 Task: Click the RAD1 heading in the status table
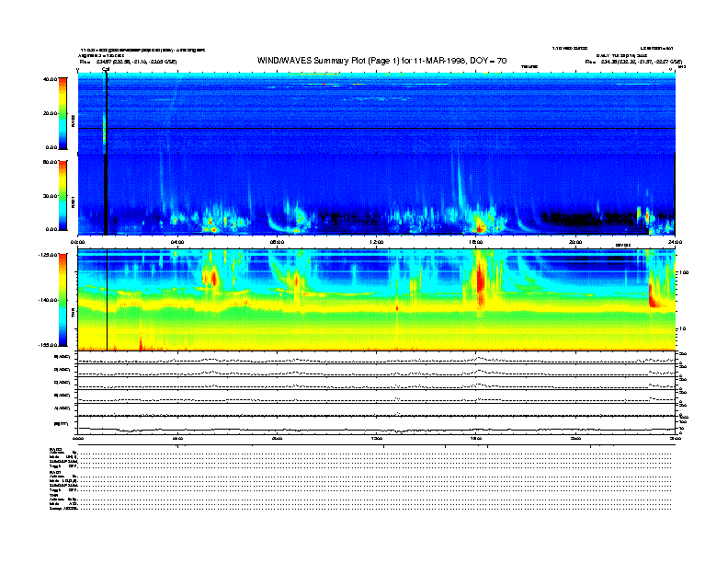coord(56,473)
